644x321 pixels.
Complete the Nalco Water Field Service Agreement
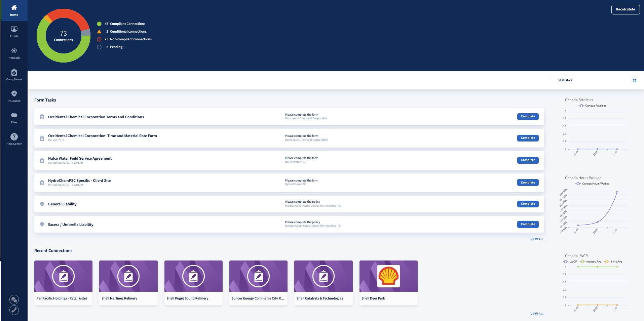(x=528, y=160)
